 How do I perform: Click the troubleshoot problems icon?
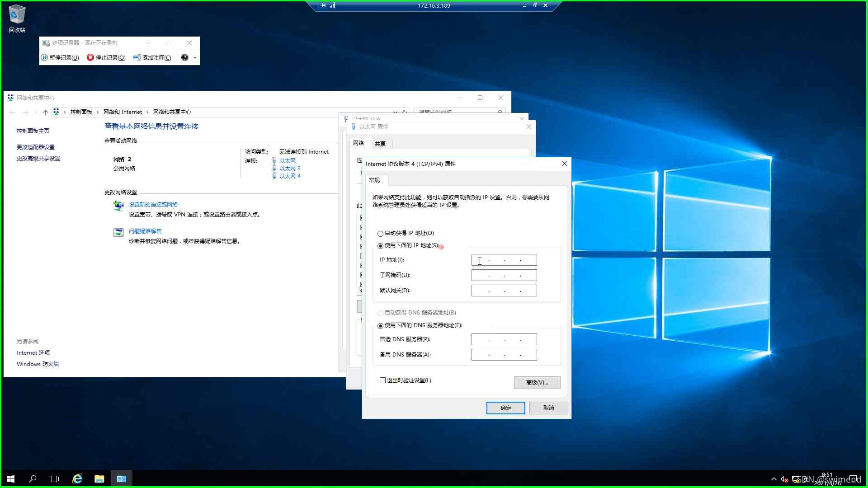118,232
